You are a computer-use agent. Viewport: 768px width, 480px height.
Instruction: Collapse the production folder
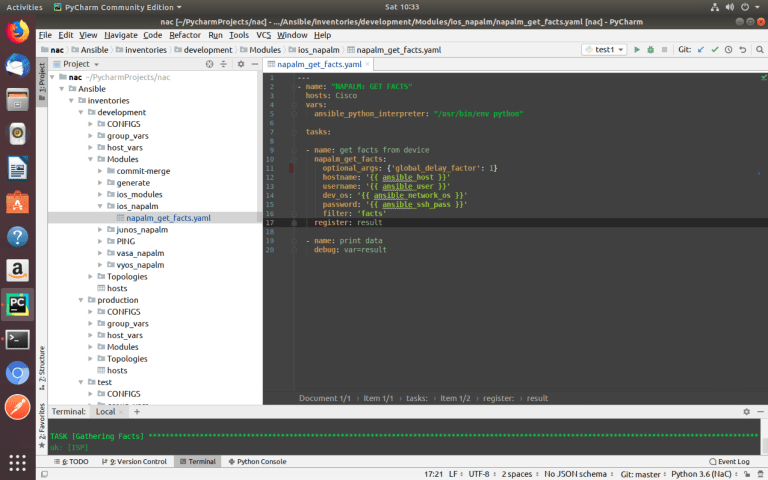[81, 300]
